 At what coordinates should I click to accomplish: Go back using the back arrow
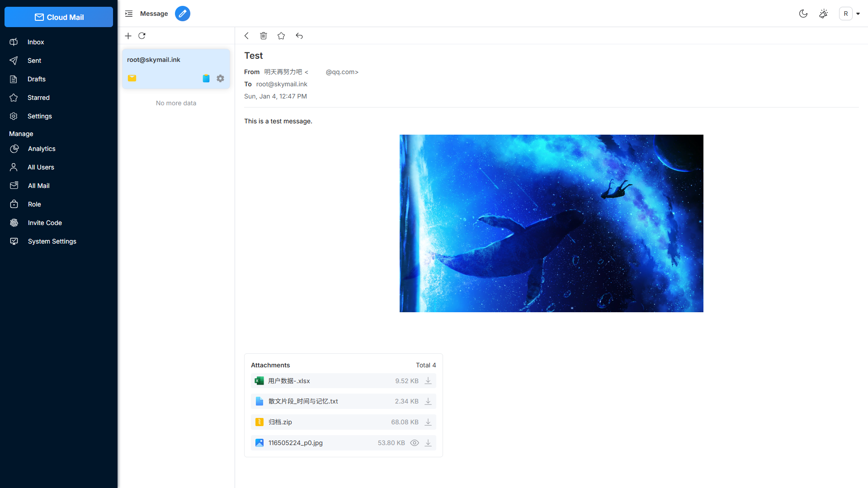coord(246,36)
